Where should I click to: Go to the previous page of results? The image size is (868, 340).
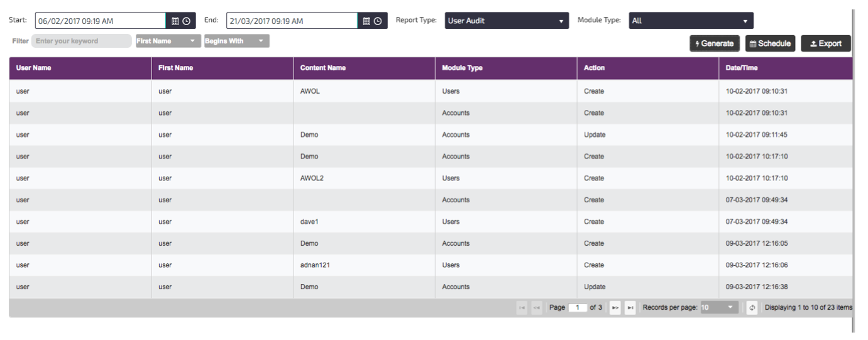(536, 308)
